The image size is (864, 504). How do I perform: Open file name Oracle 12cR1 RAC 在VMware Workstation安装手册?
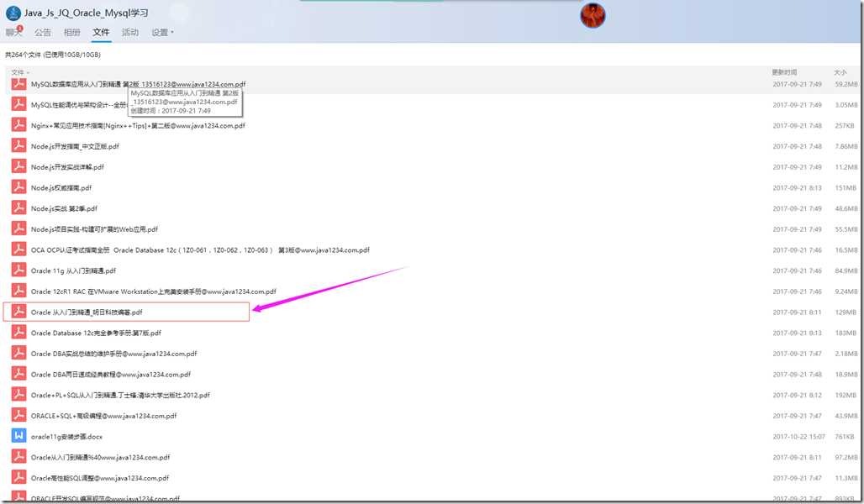coord(153,291)
